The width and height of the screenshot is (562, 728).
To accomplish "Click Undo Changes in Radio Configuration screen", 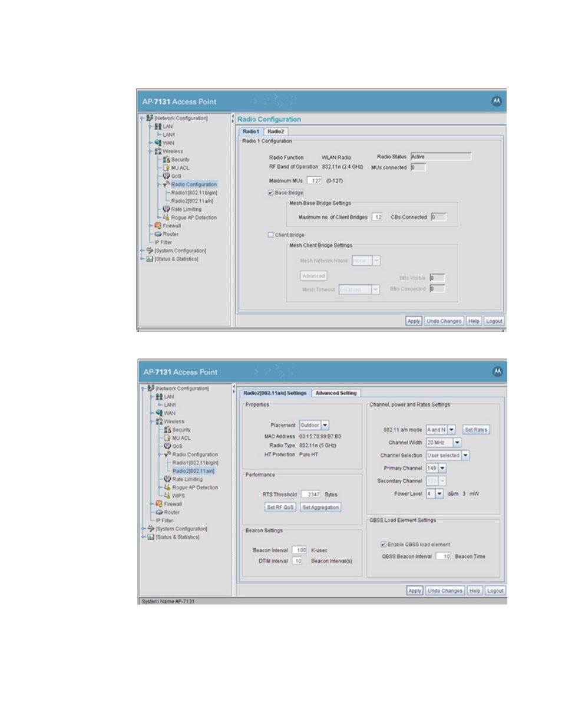I will point(444,321).
